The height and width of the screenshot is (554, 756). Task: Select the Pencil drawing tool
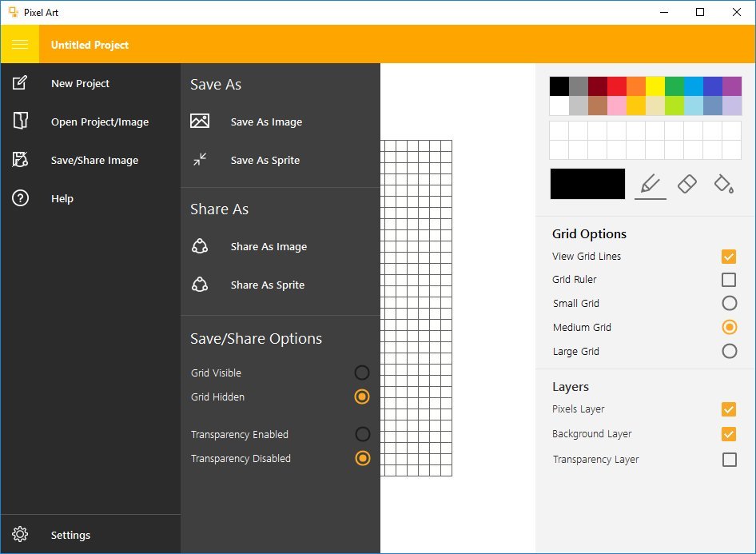[650, 184]
